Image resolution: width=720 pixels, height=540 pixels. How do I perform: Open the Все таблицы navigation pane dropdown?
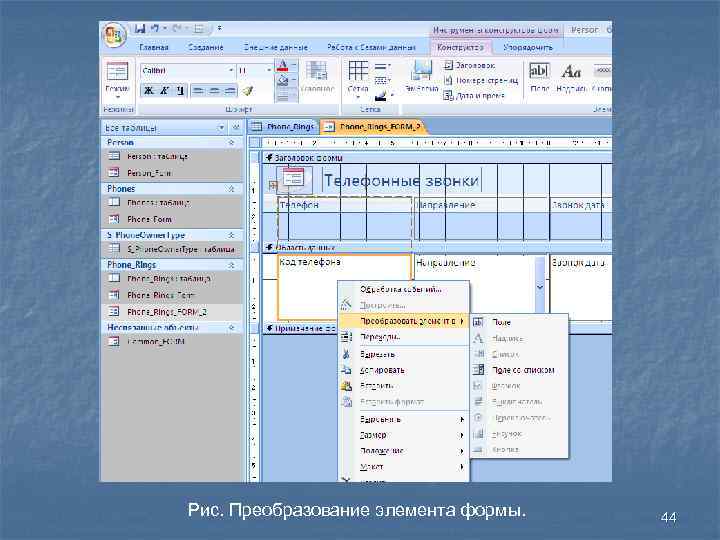(x=221, y=127)
